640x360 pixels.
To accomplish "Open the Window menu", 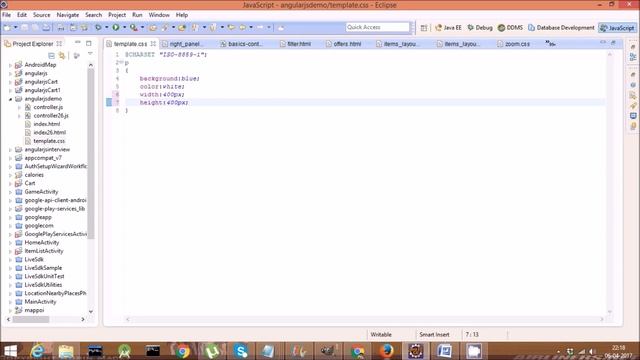I will click(x=159, y=15).
